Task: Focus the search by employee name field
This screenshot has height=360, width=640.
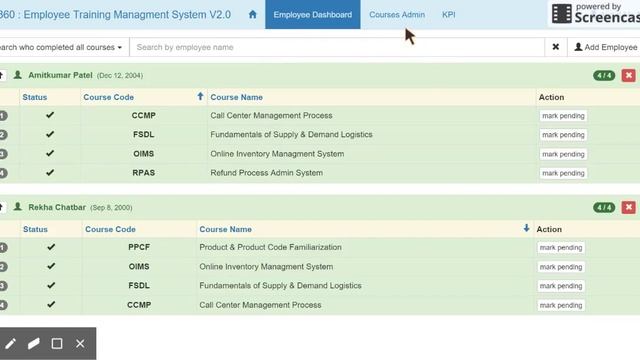Action: click(x=337, y=47)
